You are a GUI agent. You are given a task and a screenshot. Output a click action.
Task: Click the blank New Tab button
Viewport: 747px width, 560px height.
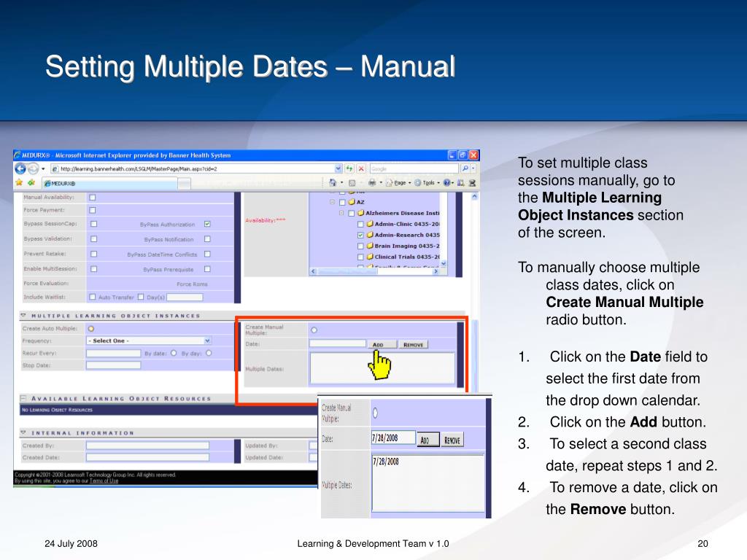[x=185, y=183]
